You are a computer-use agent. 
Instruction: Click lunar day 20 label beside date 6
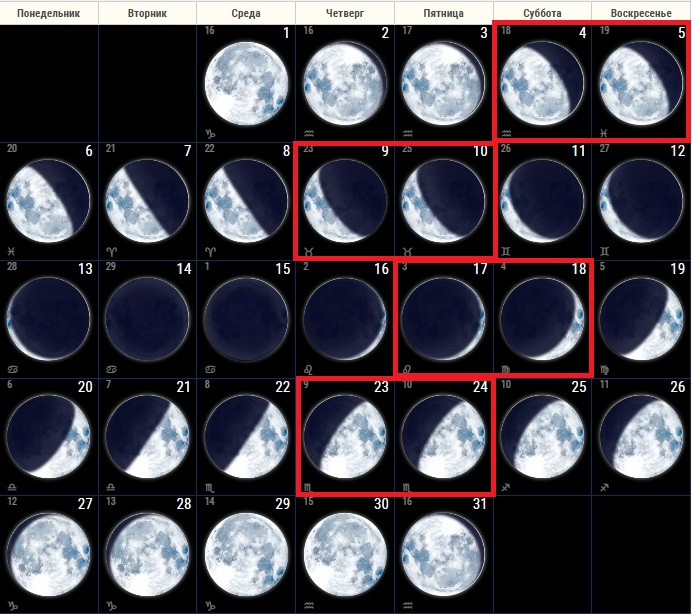(12, 148)
